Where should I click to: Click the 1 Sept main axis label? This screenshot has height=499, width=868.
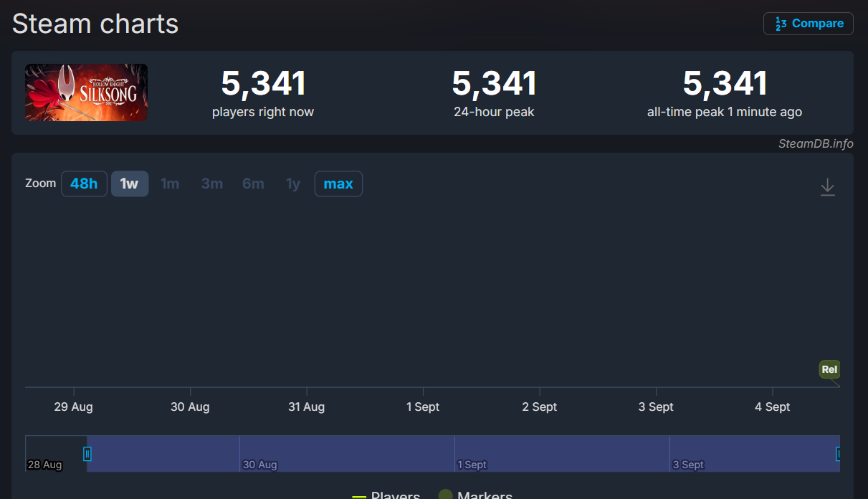tap(423, 407)
